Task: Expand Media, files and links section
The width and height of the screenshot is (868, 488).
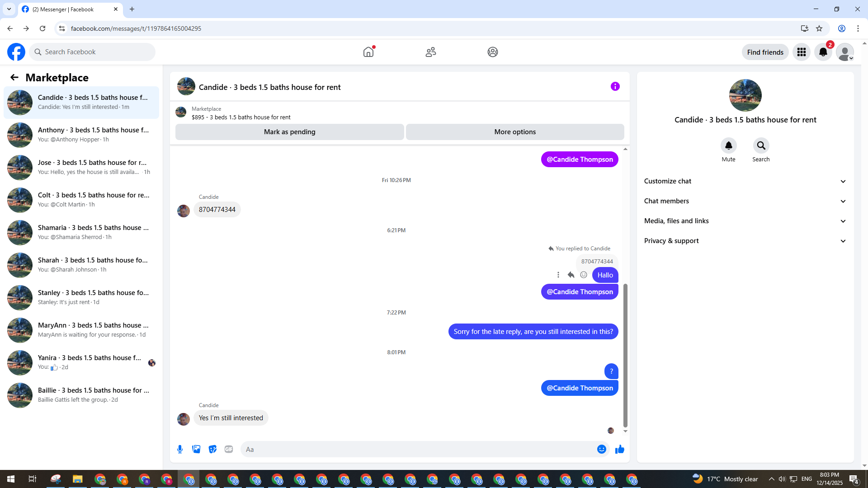Action: pos(745,221)
